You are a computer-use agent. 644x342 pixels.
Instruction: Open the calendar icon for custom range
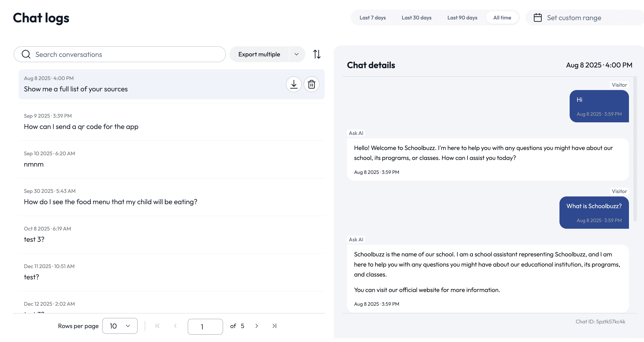click(538, 18)
